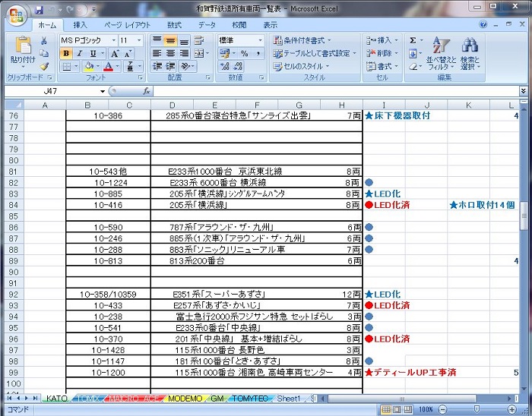Viewport: 532px width, 416px height.
Task: Increase decimal places icon
Action: click(x=224, y=66)
